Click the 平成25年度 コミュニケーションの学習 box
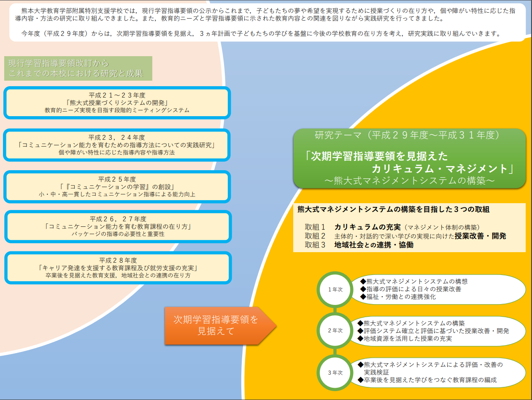Screen dimensions: 532x400 (117, 187)
